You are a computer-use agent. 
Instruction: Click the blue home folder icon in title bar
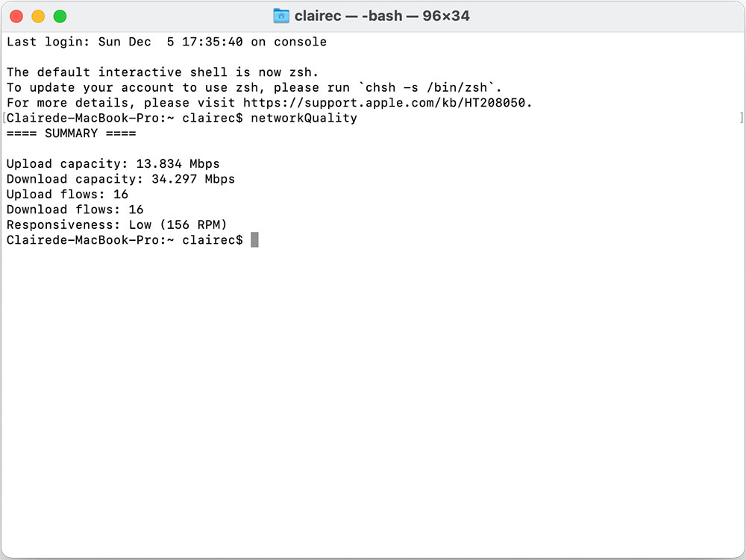point(281,16)
